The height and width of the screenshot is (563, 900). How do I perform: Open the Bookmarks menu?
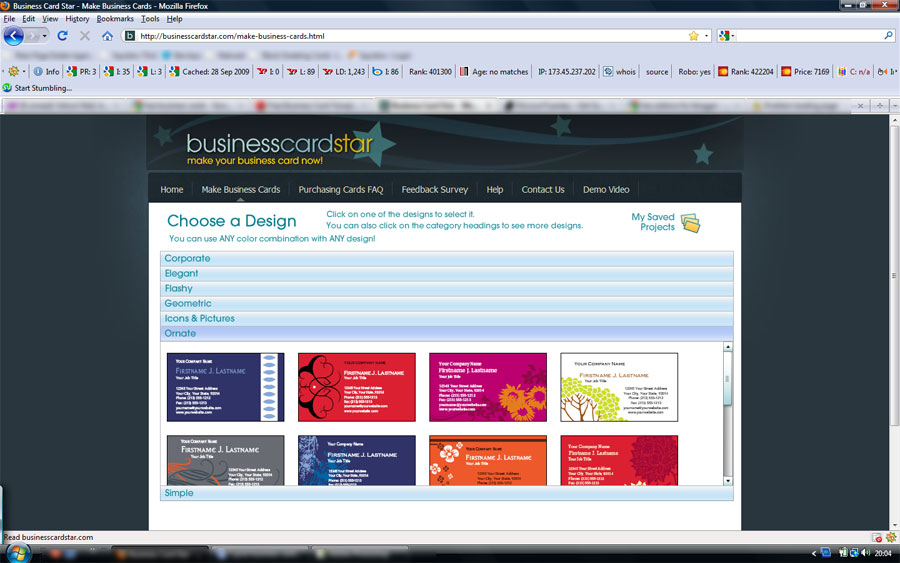tap(115, 19)
